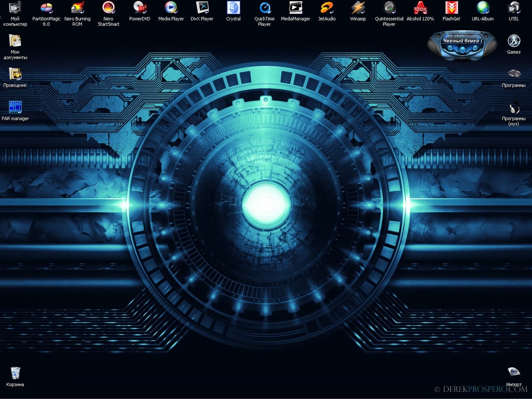Select the QuickTime Player shortcut
The width and height of the screenshot is (532, 399).
(264, 14)
